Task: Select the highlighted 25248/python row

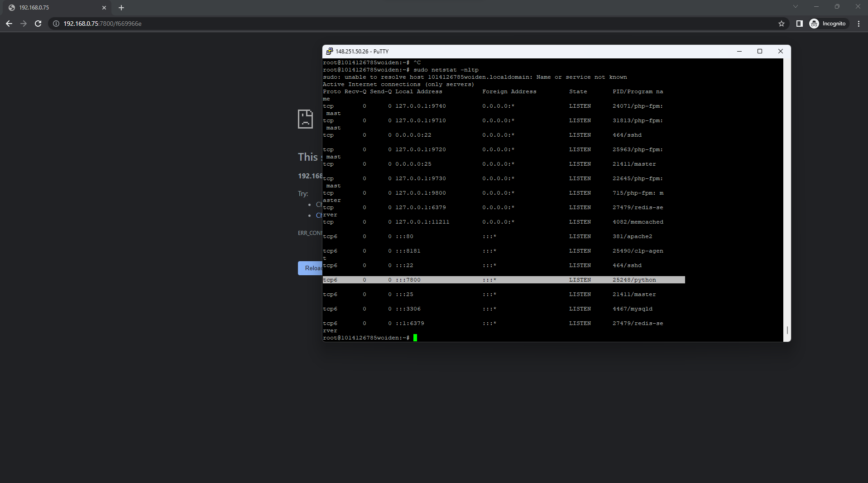Action: pyautogui.click(x=504, y=280)
